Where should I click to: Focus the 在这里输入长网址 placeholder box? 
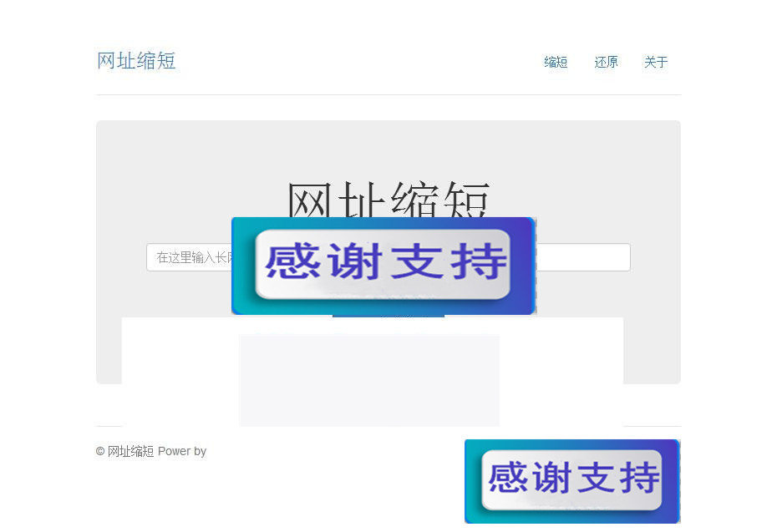tap(192, 256)
